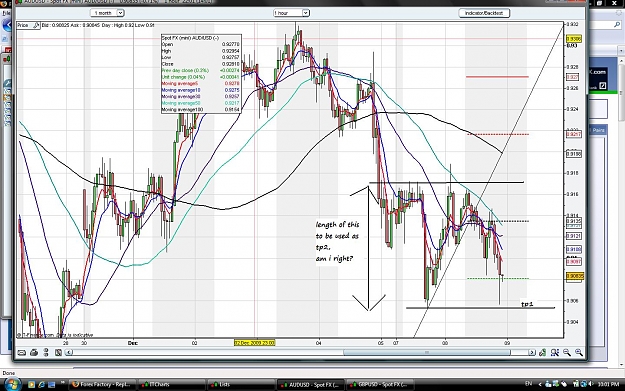Click the yellow 0.90835 current price label
The width and height of the screenshot is (625, 391).
(x=575, y=276)
